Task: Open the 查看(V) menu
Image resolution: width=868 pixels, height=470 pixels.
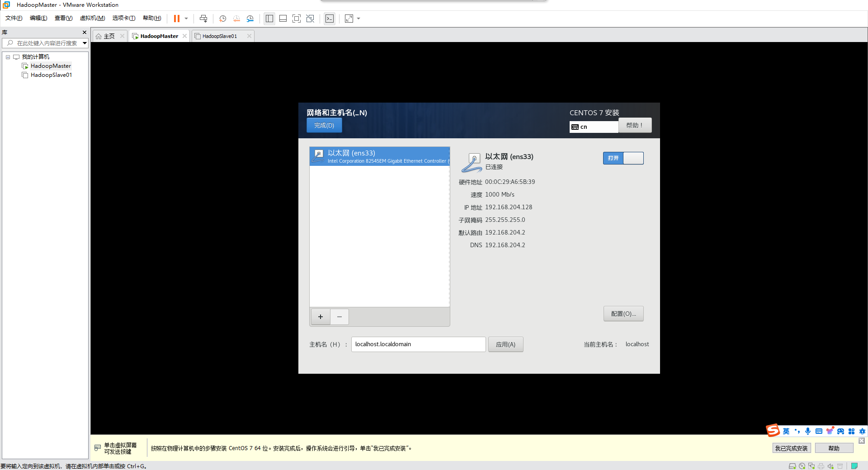Action: point(63,18)
